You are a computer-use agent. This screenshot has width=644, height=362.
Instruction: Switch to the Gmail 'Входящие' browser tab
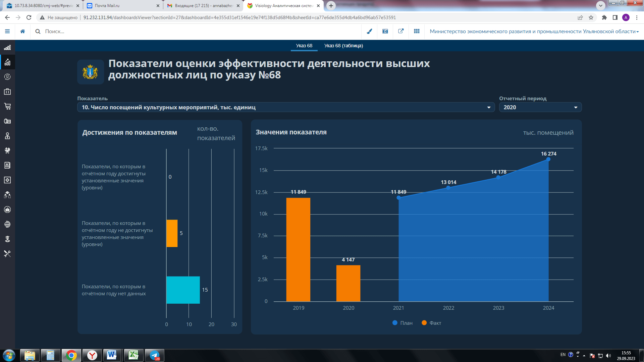[x=203, y=6]
